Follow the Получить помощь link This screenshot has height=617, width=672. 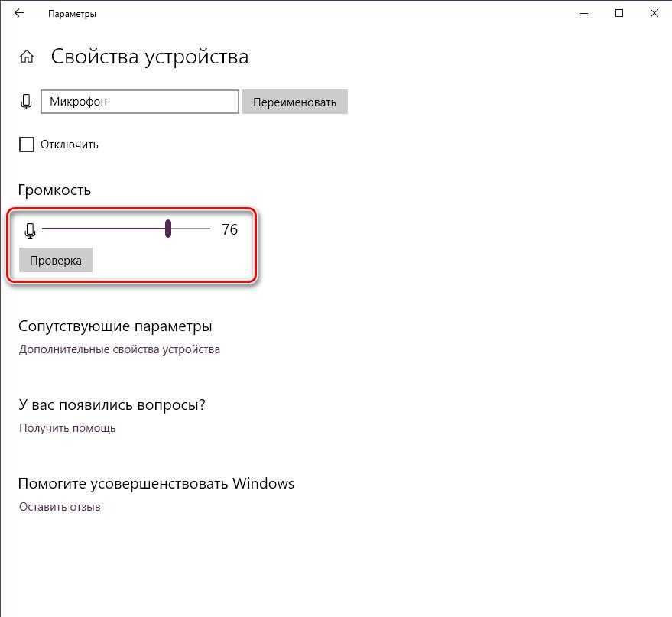click(67, 428)
